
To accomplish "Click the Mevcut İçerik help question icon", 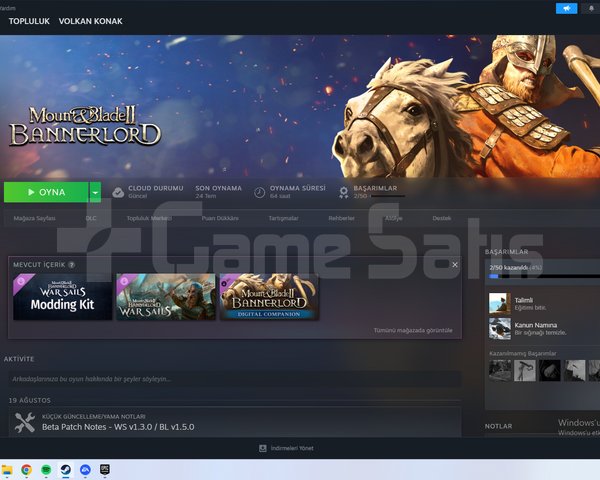I will tap(72, 264).
